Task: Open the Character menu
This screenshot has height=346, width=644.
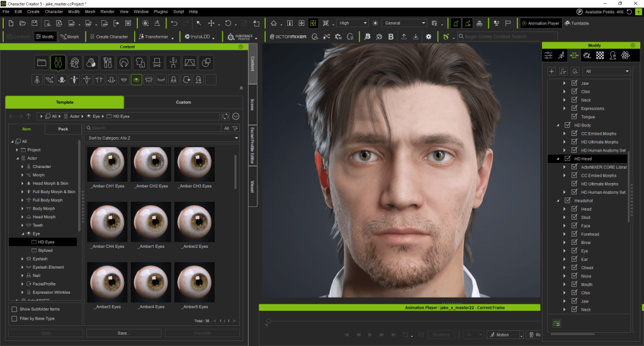Action: click(x=54, y=11)
